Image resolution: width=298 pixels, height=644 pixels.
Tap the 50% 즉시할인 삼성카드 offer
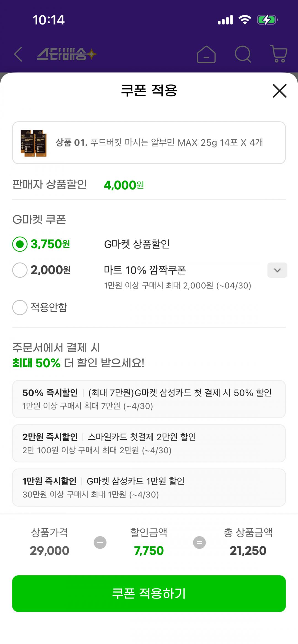click(x=149, y=399)
